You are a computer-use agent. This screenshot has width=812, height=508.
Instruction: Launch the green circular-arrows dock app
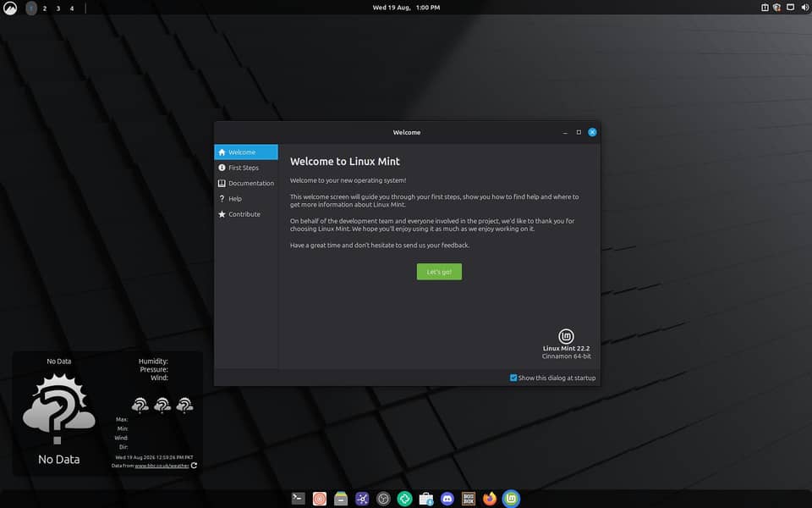[404, 499]
